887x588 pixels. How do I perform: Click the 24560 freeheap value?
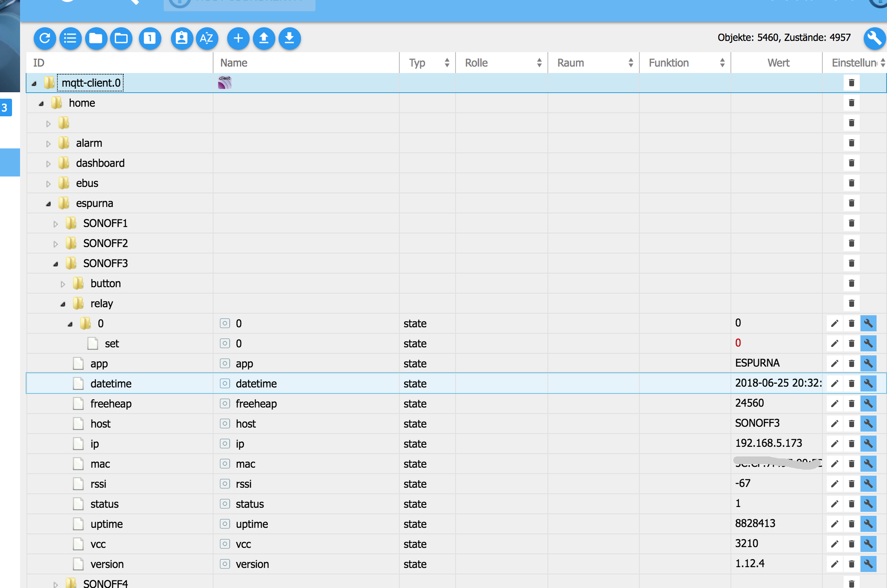tap(749, 403)
